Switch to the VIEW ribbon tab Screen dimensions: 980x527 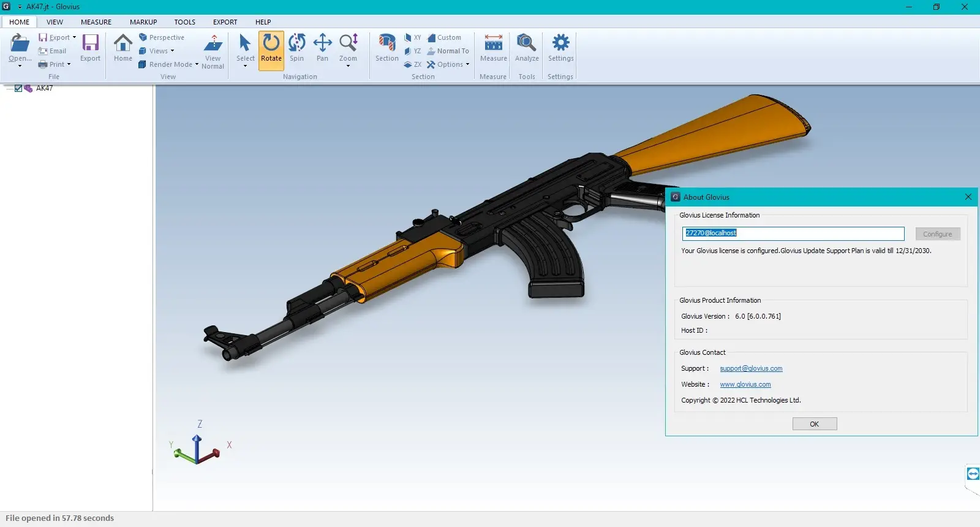point(55,22)
